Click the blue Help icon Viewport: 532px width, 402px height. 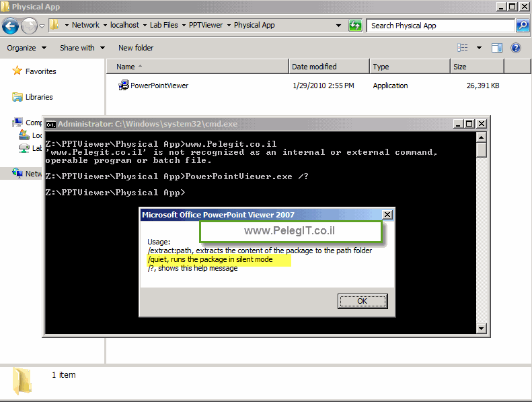click(516, 48)
